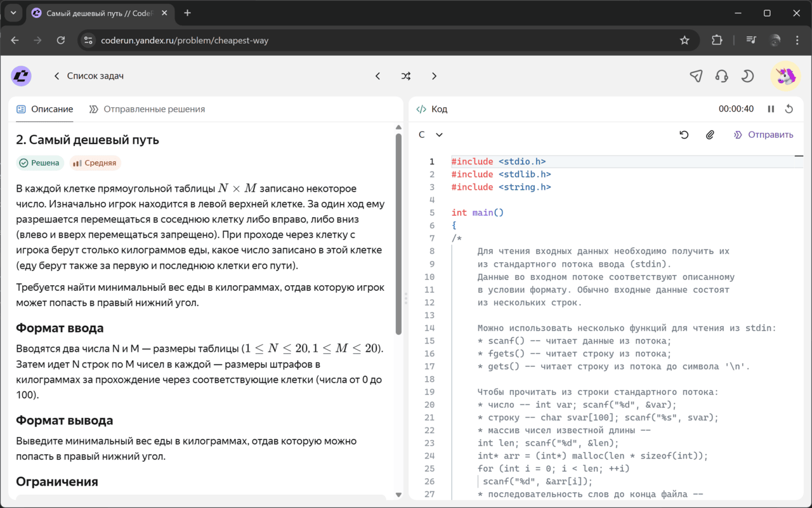This screenshot has width=812, height=508.
Task: Expand the browser tab search chevron
Action: (13, 13)
